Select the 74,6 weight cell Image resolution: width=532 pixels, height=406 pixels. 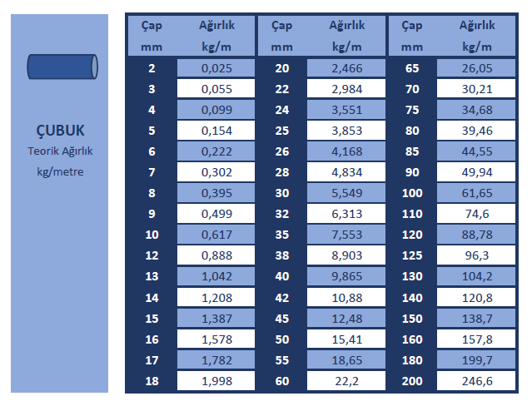coord(477,214)
